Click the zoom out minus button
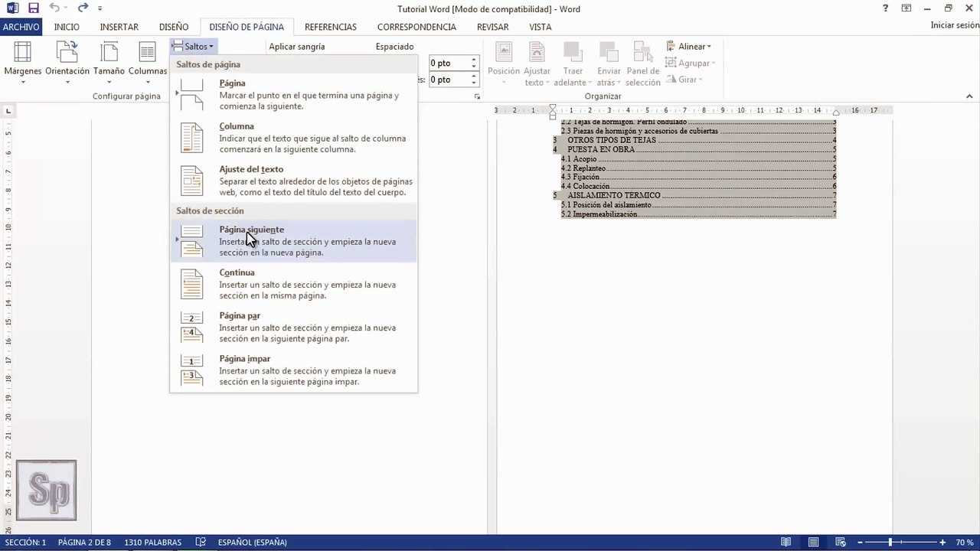The width and height of the screenshot is (980, 551). pyautogui.click(x=861, y=542)
